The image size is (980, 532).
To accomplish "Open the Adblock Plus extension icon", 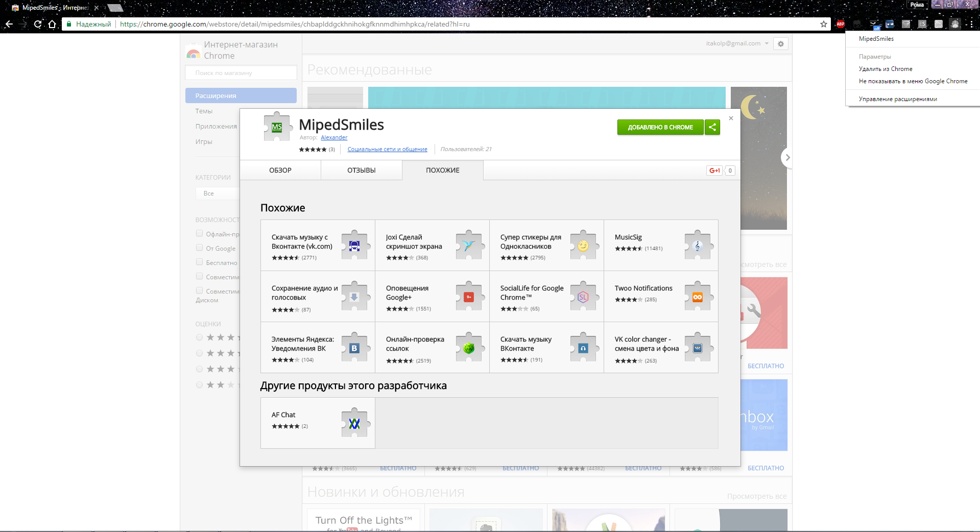I will pyautogui.click(x=841, y=24).
